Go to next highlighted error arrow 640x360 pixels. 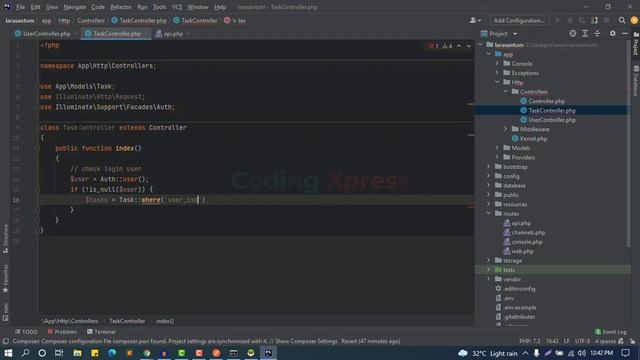click(469, 46)
